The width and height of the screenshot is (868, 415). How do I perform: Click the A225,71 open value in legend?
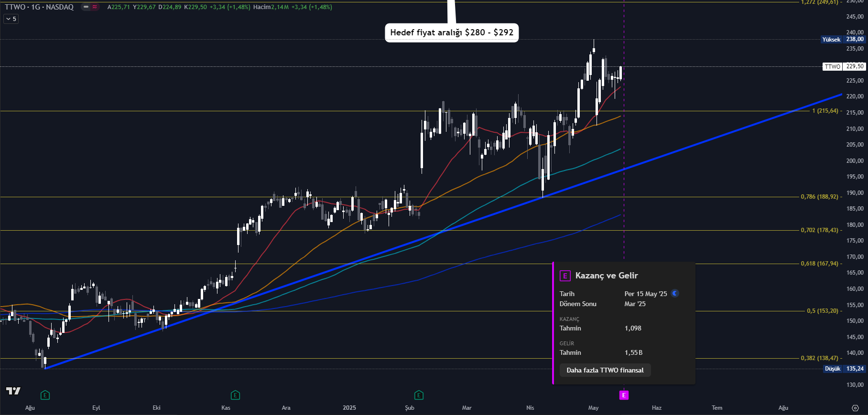pos(119,7)
